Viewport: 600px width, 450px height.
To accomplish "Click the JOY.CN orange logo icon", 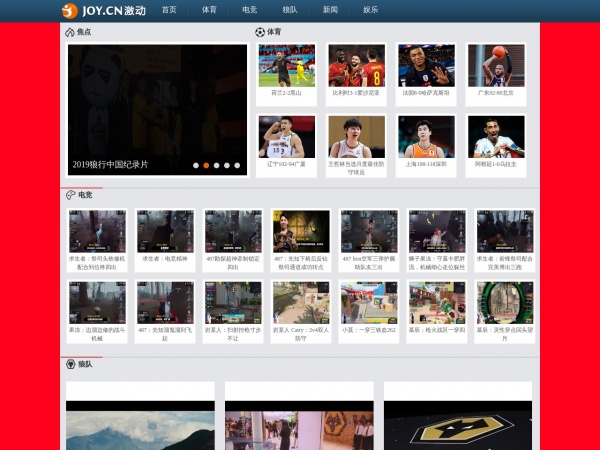I will (x=69, y=11).
